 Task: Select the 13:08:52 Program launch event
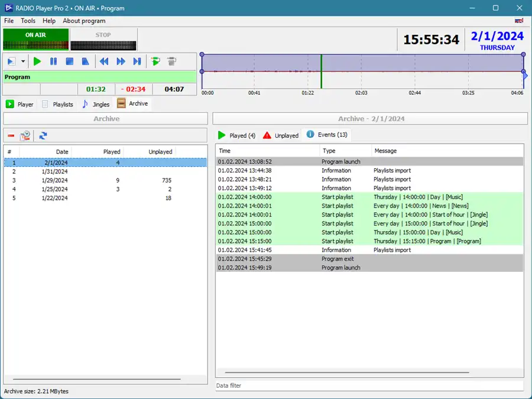(370, 161)
